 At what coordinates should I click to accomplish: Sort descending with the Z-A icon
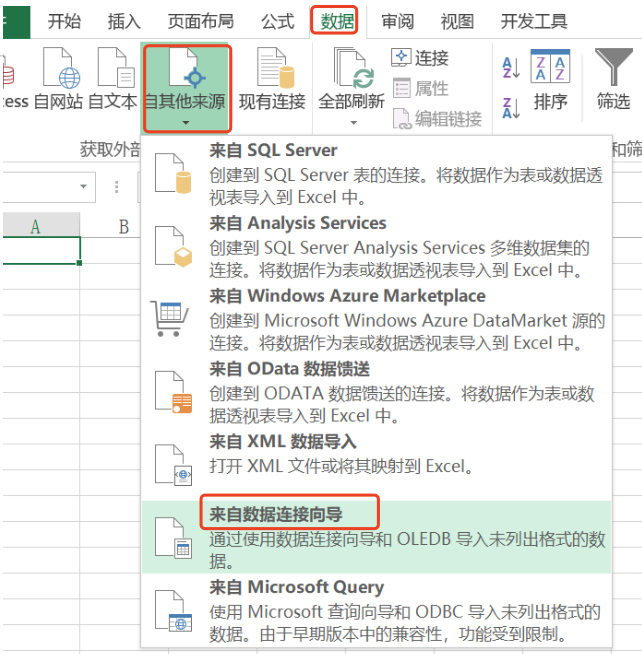pyautogui.click(x=511, y=108)
